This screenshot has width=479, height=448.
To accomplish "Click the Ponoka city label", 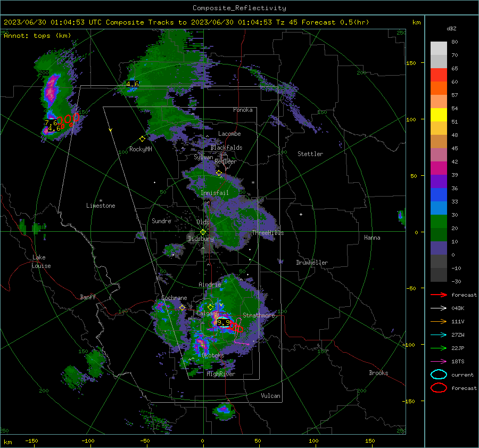I will tap(243, 110).
